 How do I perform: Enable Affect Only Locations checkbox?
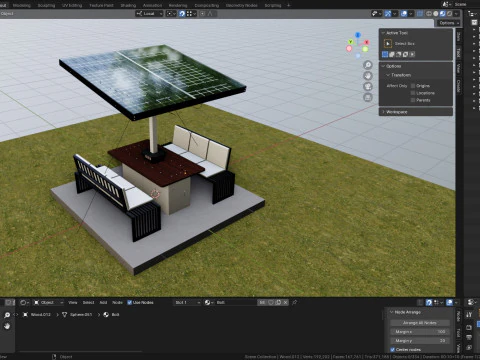click(x=413, y=93)
